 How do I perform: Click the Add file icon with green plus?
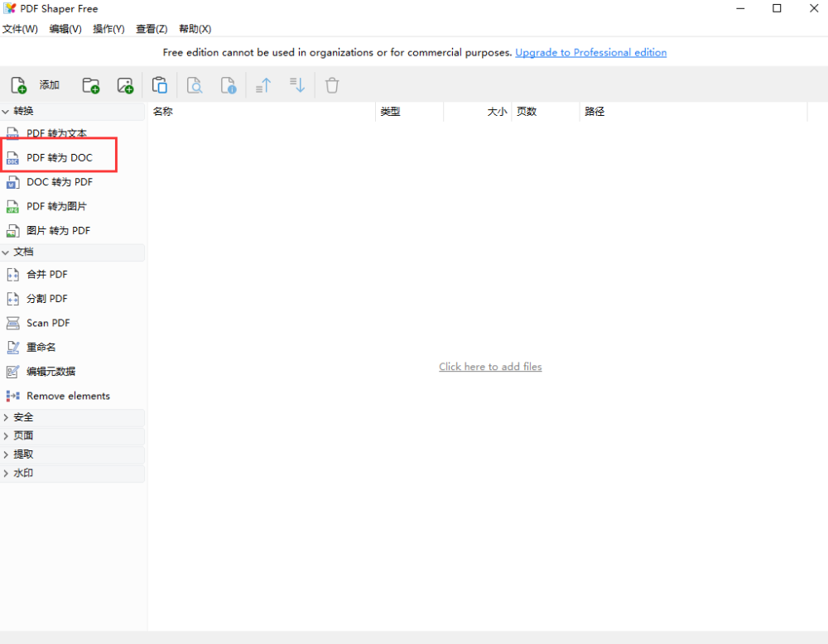(x=18, y=85)
